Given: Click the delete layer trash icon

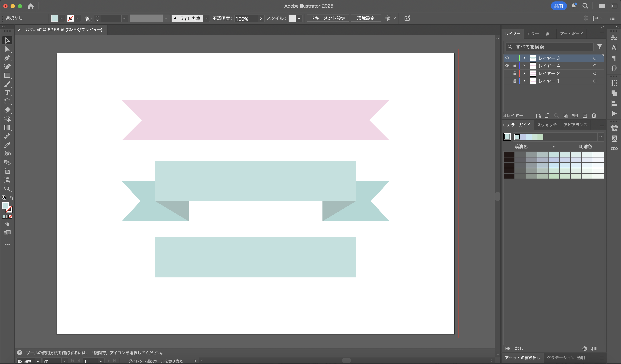Looking at the screenshot, I should point(594,116).
